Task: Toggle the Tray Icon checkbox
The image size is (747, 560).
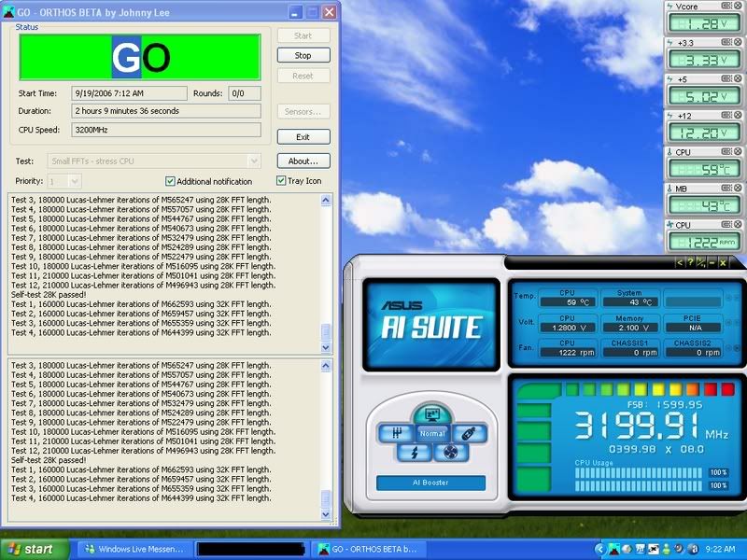Action: click(x=281, y=180)
